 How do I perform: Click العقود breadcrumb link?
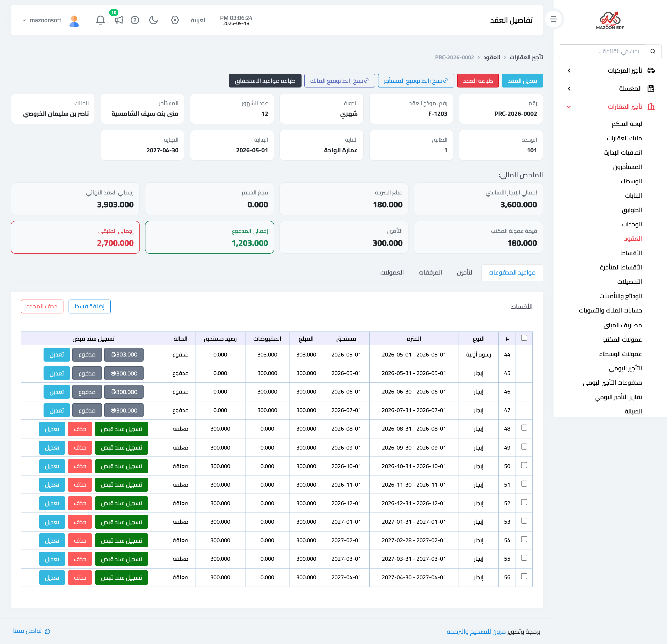point(492,57)
